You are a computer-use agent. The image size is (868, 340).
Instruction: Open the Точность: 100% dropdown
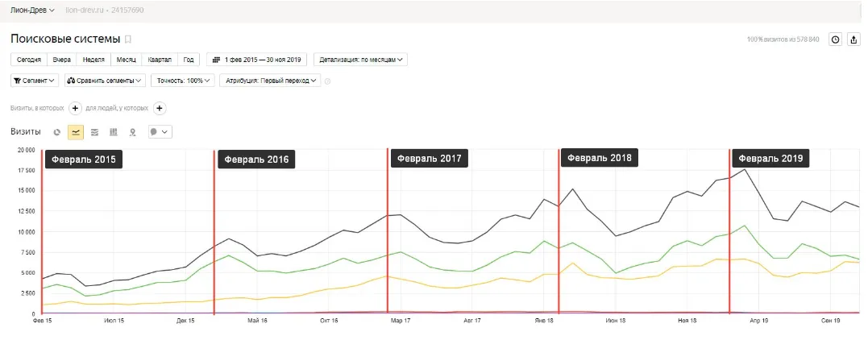(183, 81)
